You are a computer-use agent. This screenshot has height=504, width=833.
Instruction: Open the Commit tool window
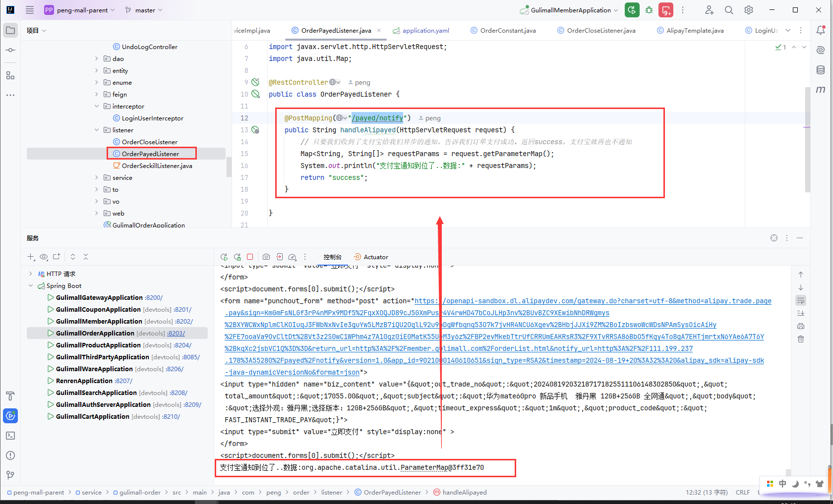click(x=10, y=50)
